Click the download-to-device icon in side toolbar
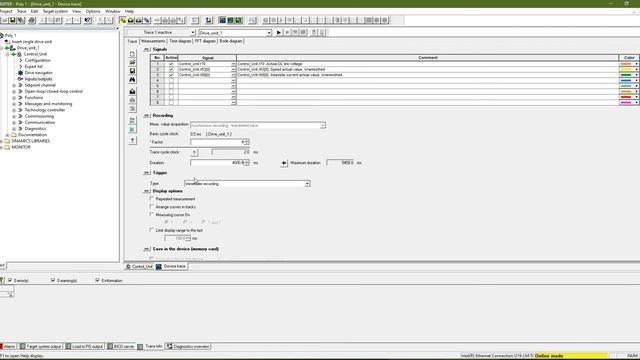 (x=132, y=92)
